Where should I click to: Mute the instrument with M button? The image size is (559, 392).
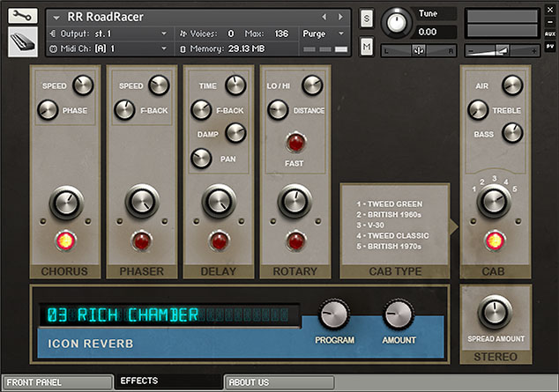(367, 47)
